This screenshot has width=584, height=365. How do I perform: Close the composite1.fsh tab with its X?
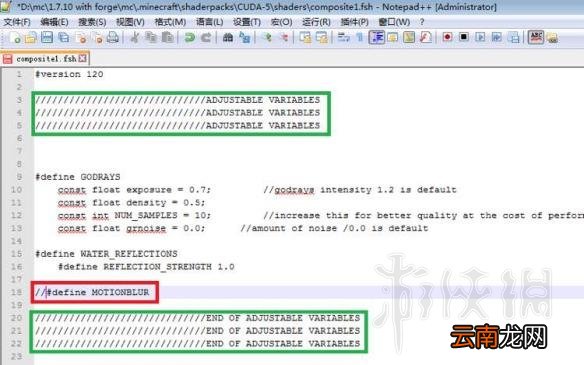pyautogui.click(x=83, y=58)
